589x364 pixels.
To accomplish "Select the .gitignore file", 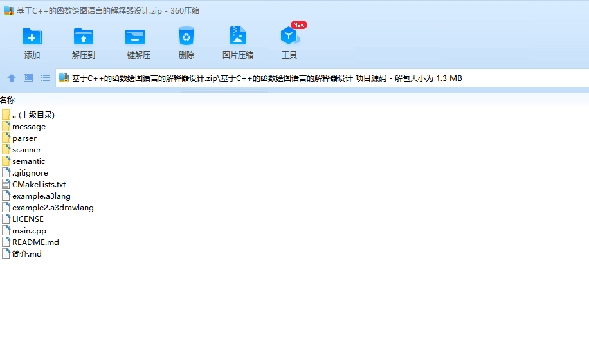I will (x=25, y=173).
